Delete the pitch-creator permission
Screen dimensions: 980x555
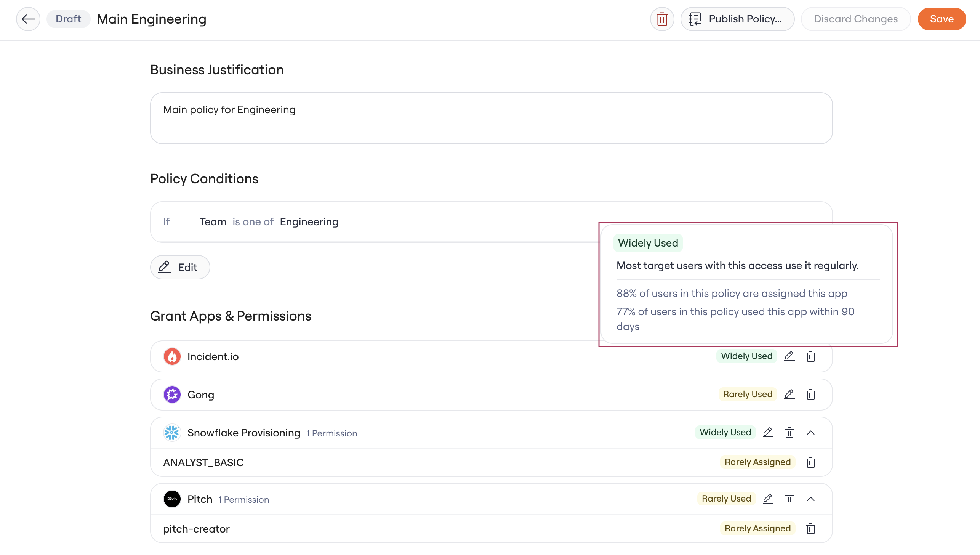tap(811, 529)
